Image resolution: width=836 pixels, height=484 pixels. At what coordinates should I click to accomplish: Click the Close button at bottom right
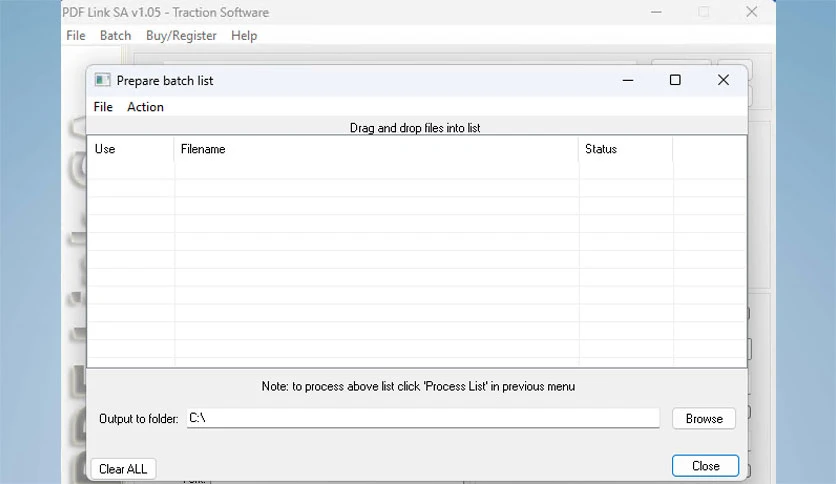pyautogui.click(x=705, y=466)
